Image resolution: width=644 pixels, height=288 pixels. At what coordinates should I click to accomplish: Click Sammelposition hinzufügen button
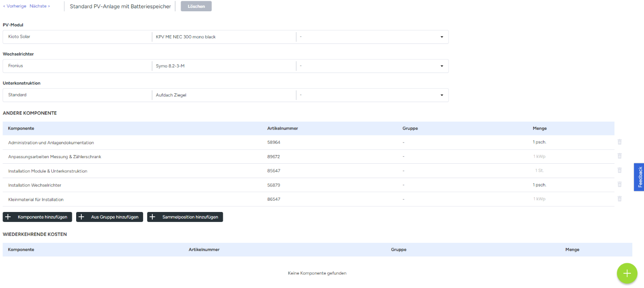point(185,217)
